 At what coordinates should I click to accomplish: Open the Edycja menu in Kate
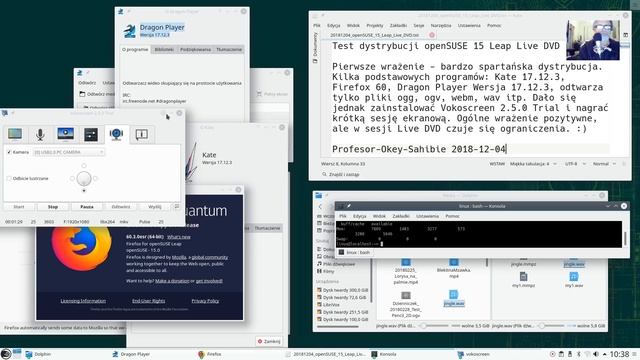click(333, 25)
